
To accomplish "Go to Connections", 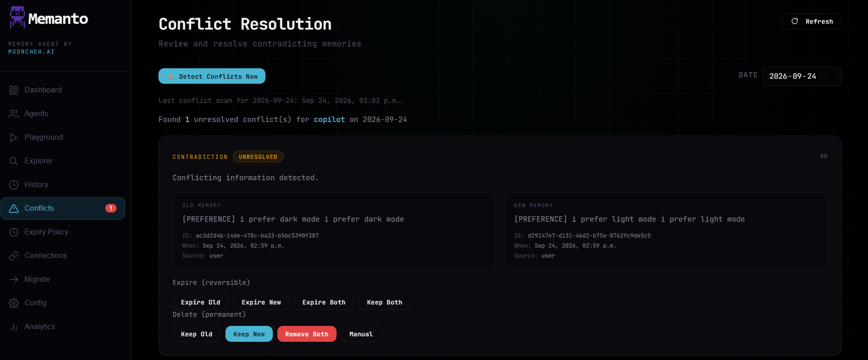I will click(x=63, y=256).
